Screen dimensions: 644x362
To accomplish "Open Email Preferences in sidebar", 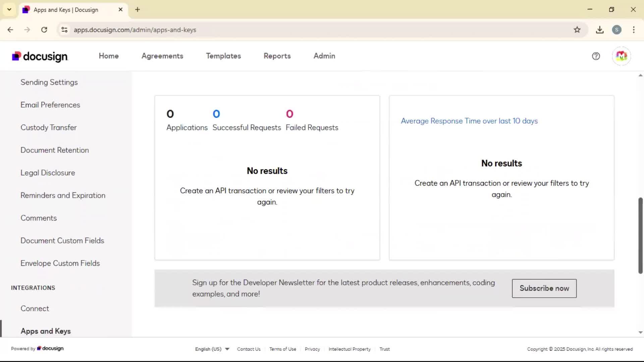I will pyautogui.click(x=50, y=105).
